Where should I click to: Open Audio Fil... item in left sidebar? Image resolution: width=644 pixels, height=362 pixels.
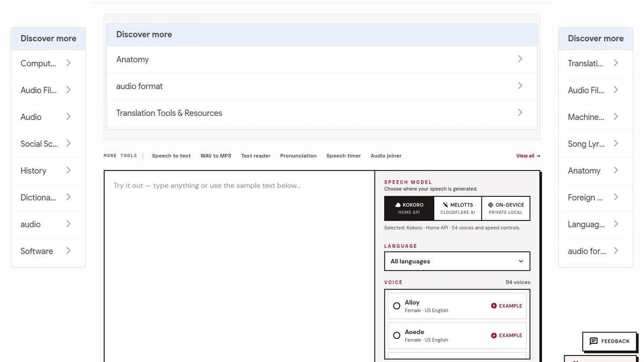pyautogui.click(x=48, y=90)
